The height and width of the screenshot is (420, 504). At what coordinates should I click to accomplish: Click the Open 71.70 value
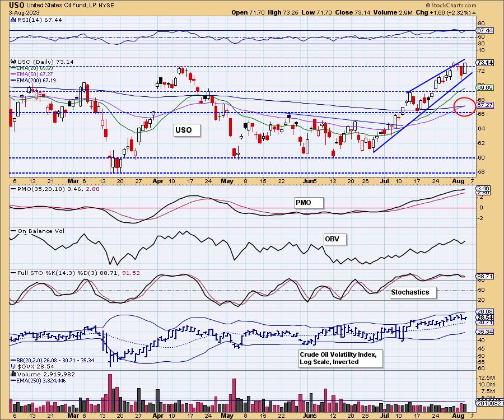pos(248,12)
